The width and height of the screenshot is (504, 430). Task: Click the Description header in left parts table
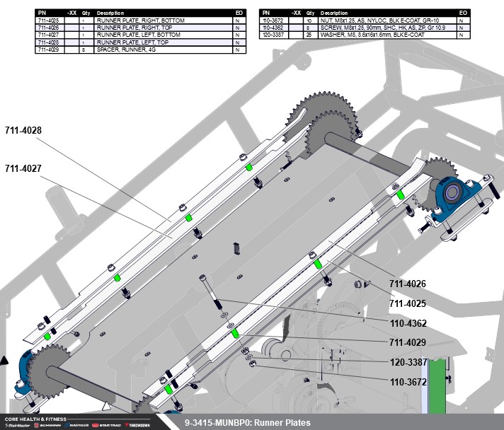110,13
